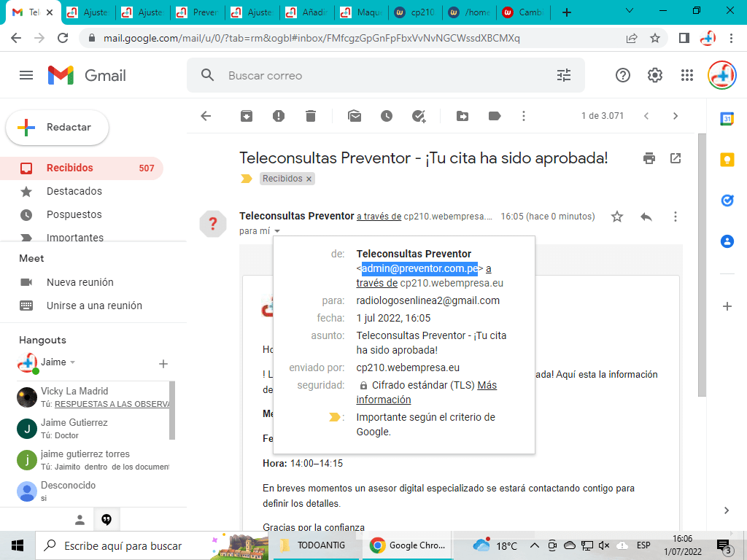Open chat with Vicky La Madrid
This screenshot has height=560, width=747.
[93, 397]
